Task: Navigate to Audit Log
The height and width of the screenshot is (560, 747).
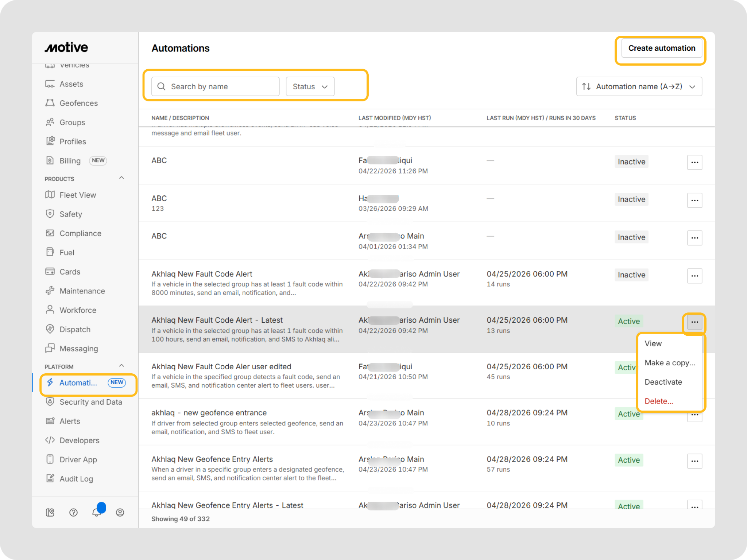Action: tap(76, 479)
